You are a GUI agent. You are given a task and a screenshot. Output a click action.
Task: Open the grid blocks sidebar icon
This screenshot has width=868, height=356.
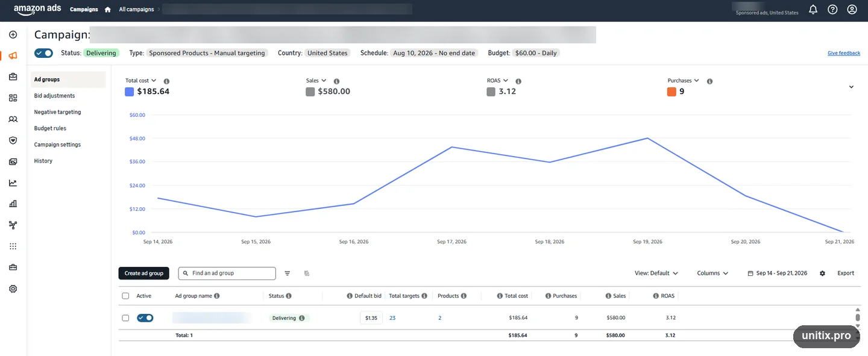[13, 98]
